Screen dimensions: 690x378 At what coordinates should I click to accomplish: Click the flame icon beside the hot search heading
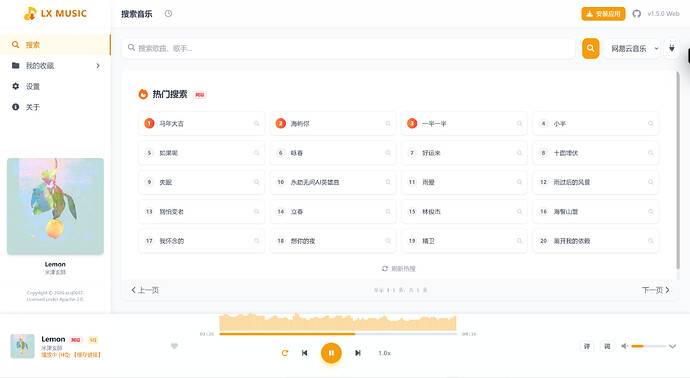click(x=143, y=94)
